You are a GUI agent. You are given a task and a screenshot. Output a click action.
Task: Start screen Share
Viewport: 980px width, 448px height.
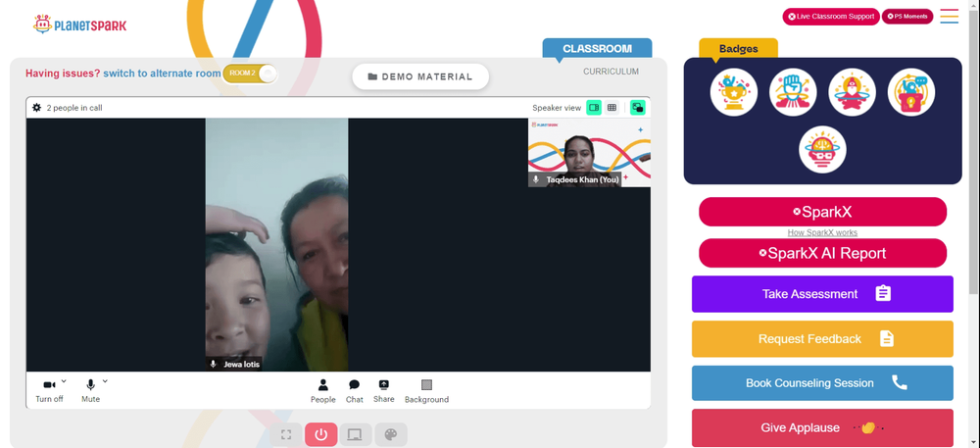[x=384, y=391]
